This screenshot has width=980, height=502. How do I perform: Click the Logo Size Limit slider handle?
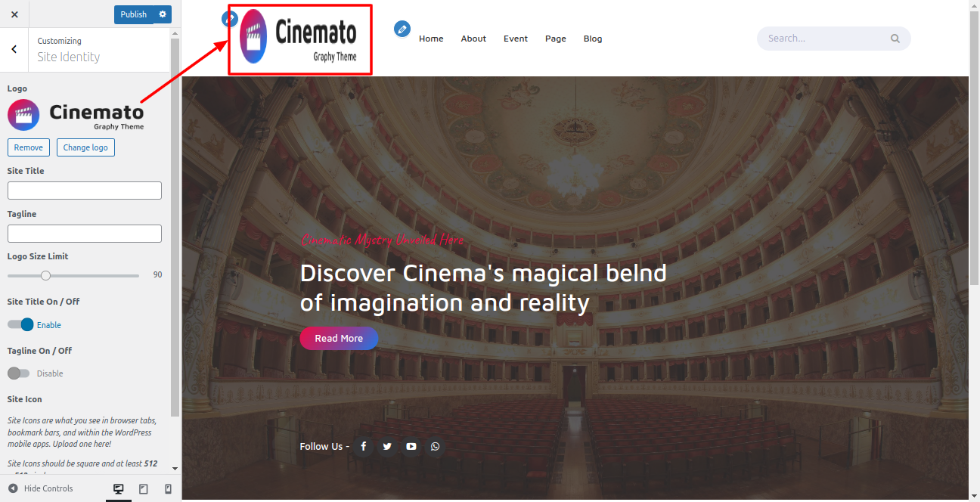click(45, 275)
